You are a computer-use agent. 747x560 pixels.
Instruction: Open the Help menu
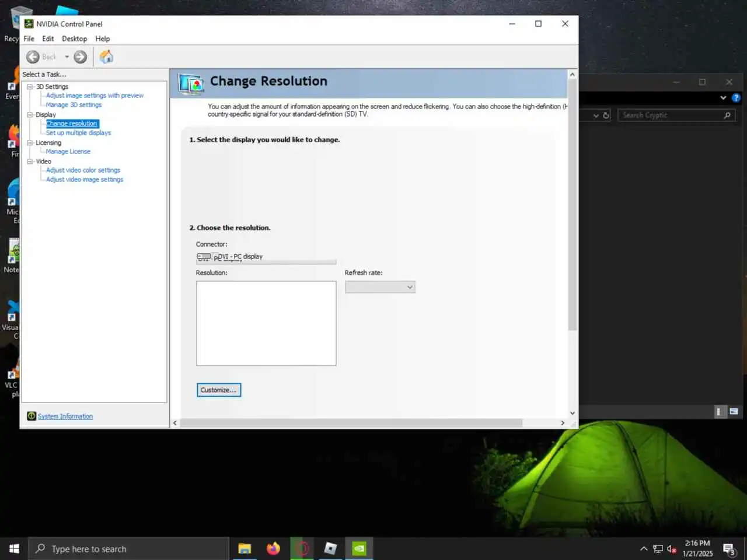(x=103, y=38)
